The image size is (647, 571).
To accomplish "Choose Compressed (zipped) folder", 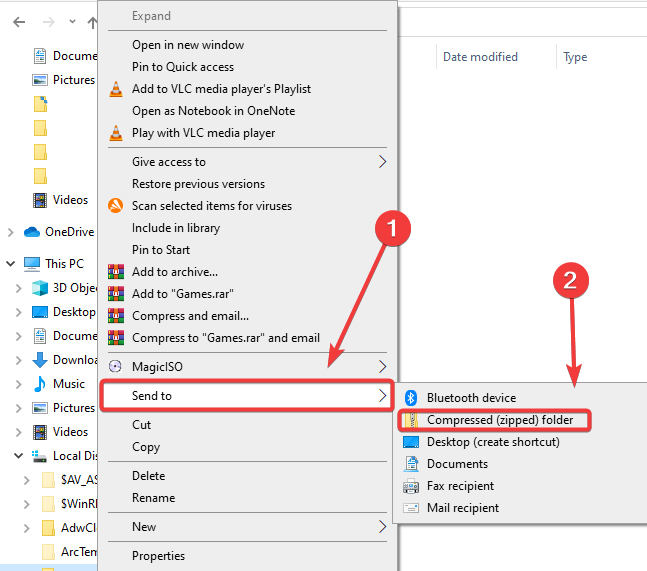I will (500, 420).
